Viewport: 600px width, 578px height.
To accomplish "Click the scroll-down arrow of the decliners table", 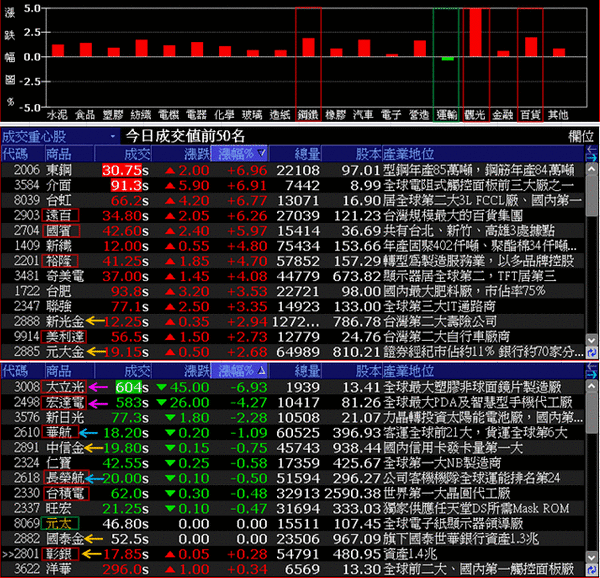I will point(592,557).
